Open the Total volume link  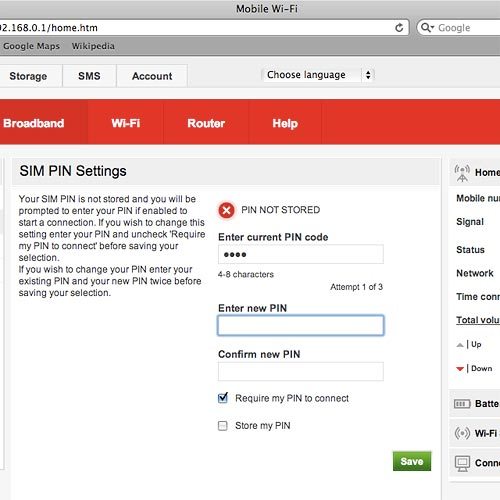[x=478, y=320]
